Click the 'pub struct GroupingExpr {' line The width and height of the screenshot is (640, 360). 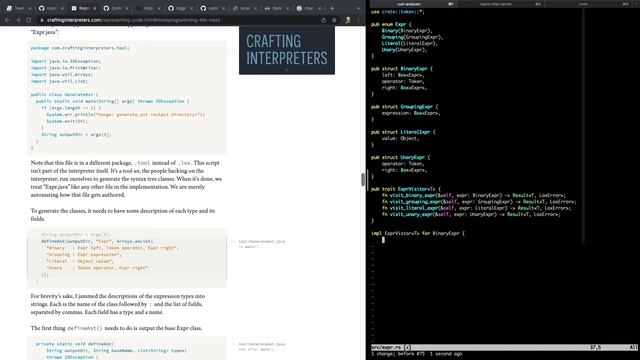404,107
